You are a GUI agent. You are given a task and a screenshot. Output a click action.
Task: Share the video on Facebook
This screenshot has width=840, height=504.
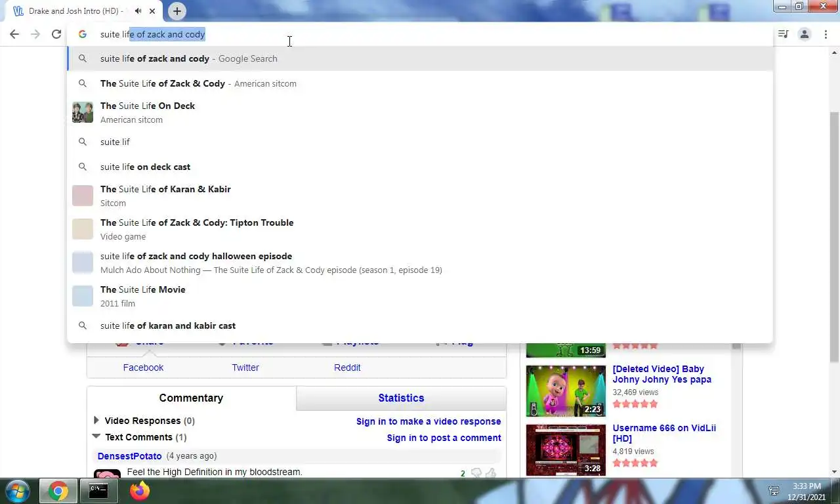(x=143, y=367)
